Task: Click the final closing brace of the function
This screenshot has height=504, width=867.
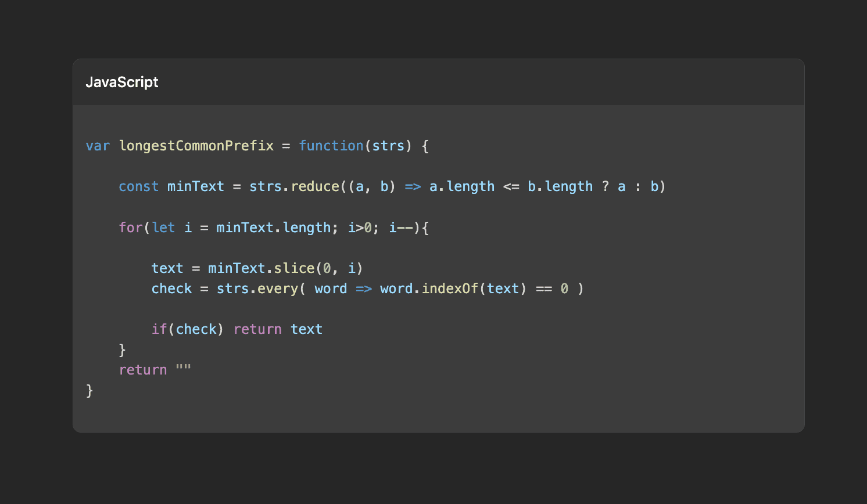Action: point(89,391)
